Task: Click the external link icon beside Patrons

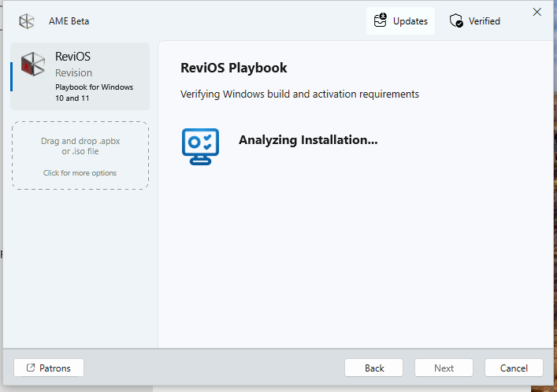Action: coord(31,368)
